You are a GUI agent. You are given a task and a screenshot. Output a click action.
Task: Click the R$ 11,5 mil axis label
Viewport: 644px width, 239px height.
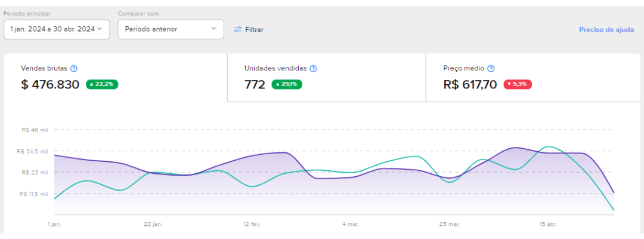click(33, 194)
